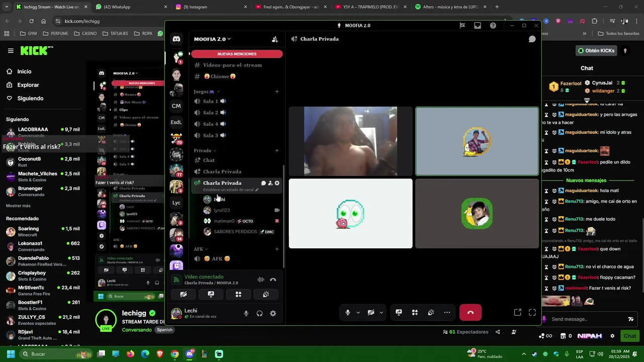644x362 pixels.
Task: Open more options ellipsis in call bar
Action: click(x=447, y=312)
